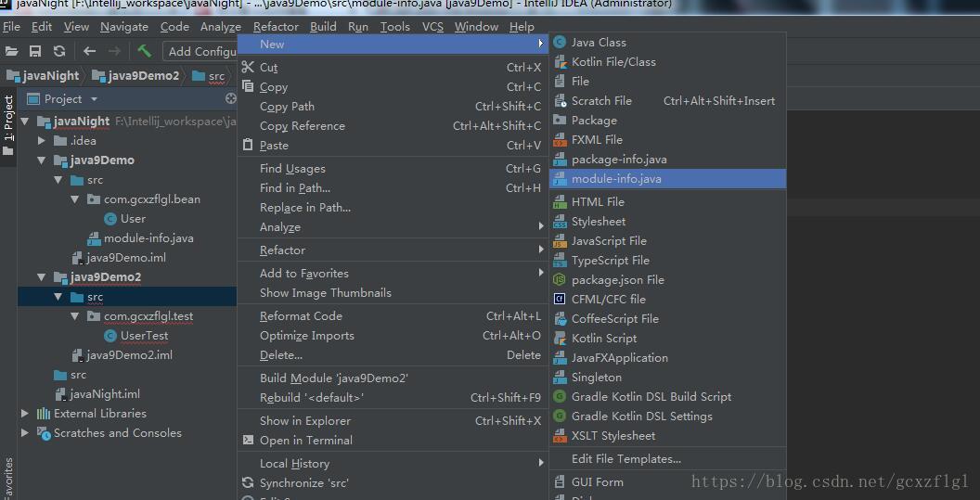Click the Forward navigation arrow

114,51
